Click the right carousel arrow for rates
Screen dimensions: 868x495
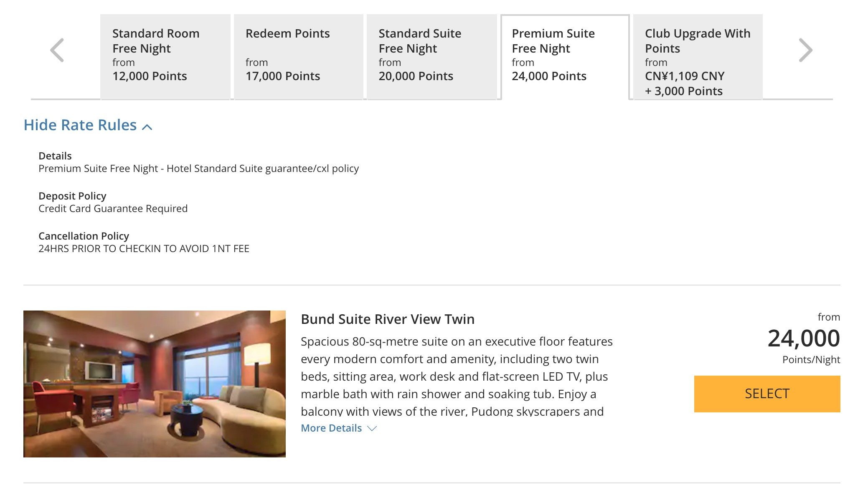tap(805, 50)
